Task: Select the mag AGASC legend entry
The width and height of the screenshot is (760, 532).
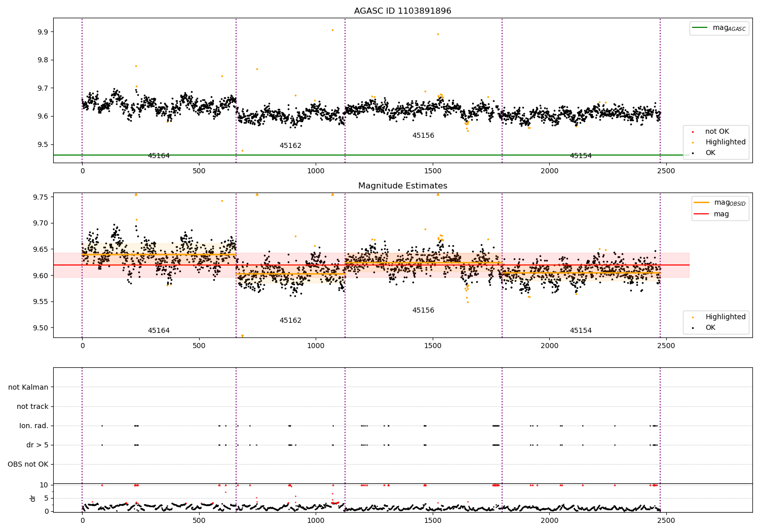Action: click(719, 28)
